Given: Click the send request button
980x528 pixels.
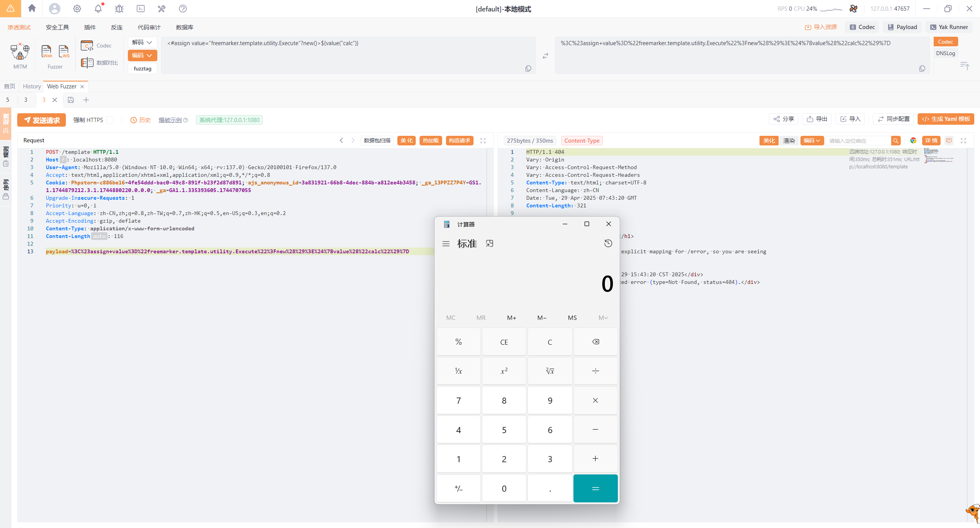Looking at the screenshot, I should (41, 120).
